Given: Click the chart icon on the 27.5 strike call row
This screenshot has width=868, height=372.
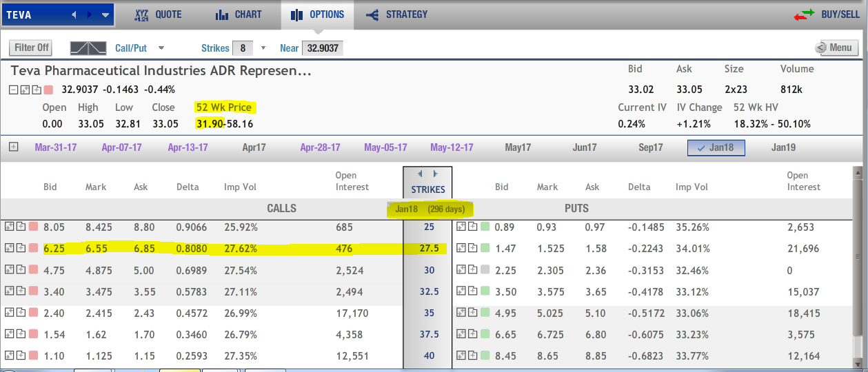Looking at the screenshot, I should (9, 249).
